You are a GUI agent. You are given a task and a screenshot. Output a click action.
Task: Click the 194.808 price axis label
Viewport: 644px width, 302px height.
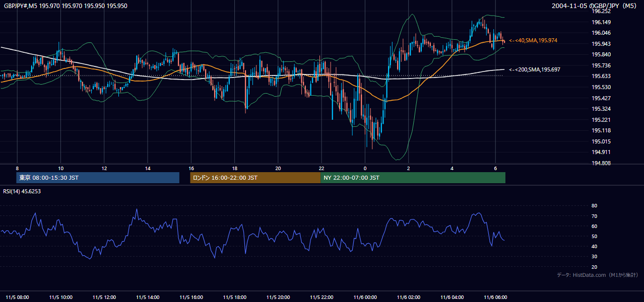click(x=601, y=163)
